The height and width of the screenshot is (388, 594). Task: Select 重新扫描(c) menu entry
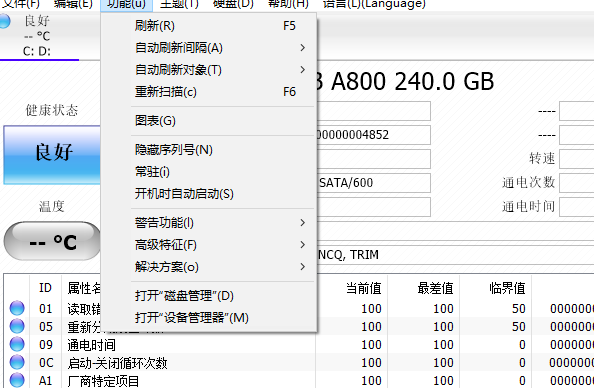pyautogui.click(x=209, y=92)
